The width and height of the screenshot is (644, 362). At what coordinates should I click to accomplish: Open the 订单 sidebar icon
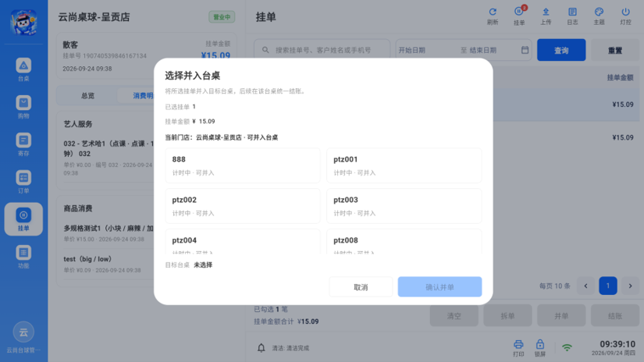[23, 182]
